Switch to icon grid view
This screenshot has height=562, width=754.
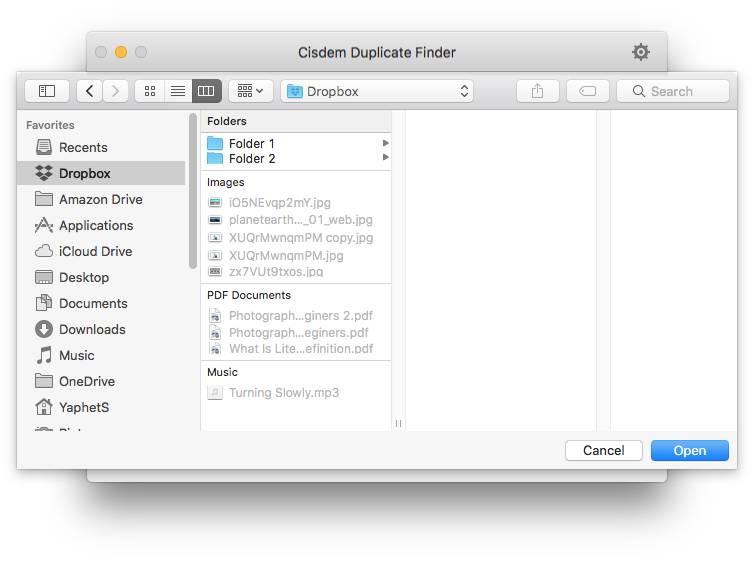click(x=150, y=91)
